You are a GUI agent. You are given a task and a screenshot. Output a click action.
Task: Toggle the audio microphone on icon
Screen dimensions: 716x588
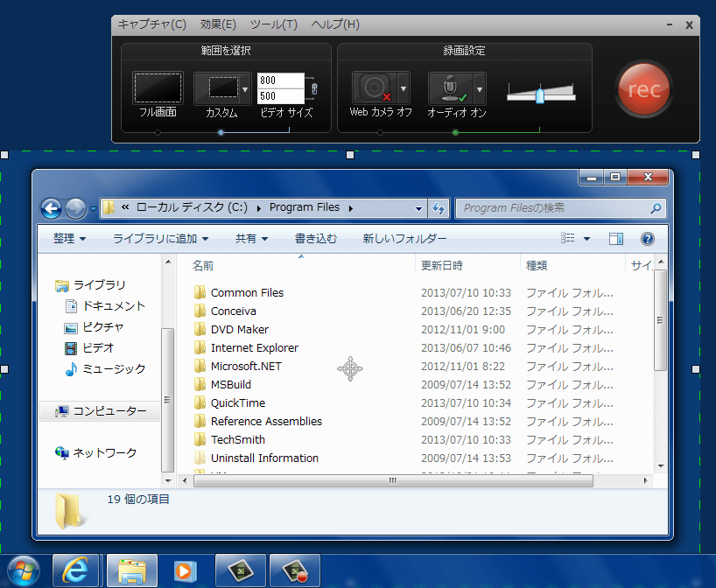(x=451, y=88)
